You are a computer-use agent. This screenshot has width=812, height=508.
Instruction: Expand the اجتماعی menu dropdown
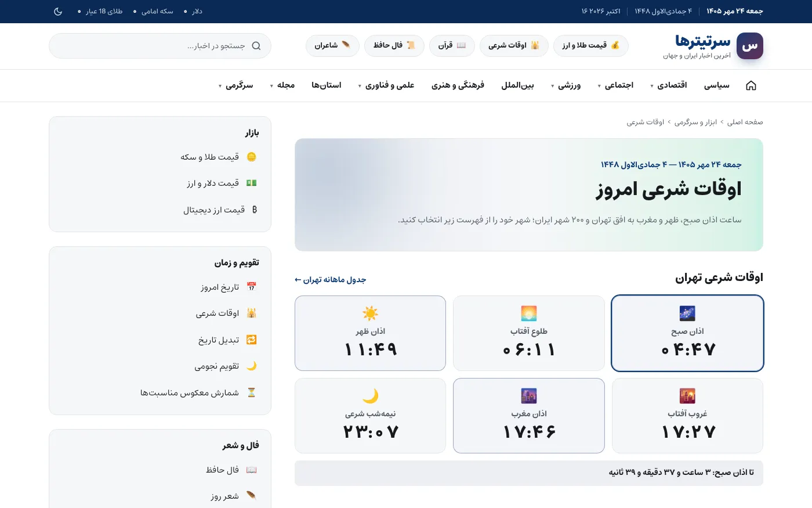pos(615,85)
